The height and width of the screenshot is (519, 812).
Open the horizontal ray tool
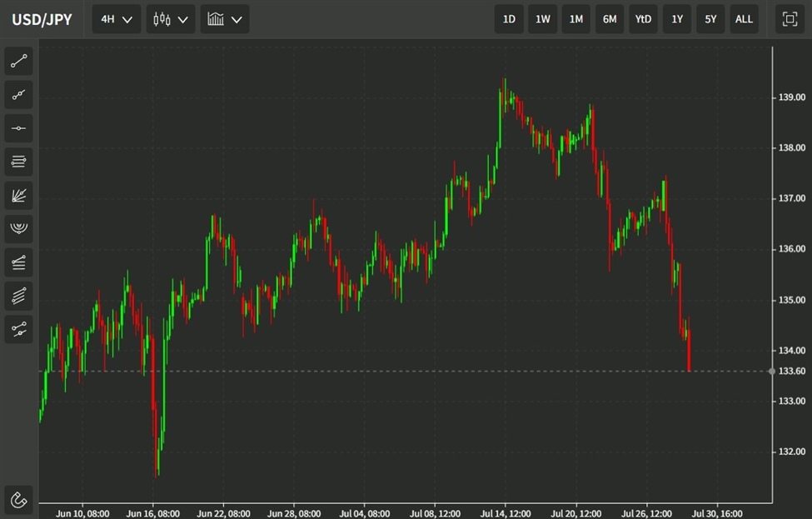pos(18,161)
